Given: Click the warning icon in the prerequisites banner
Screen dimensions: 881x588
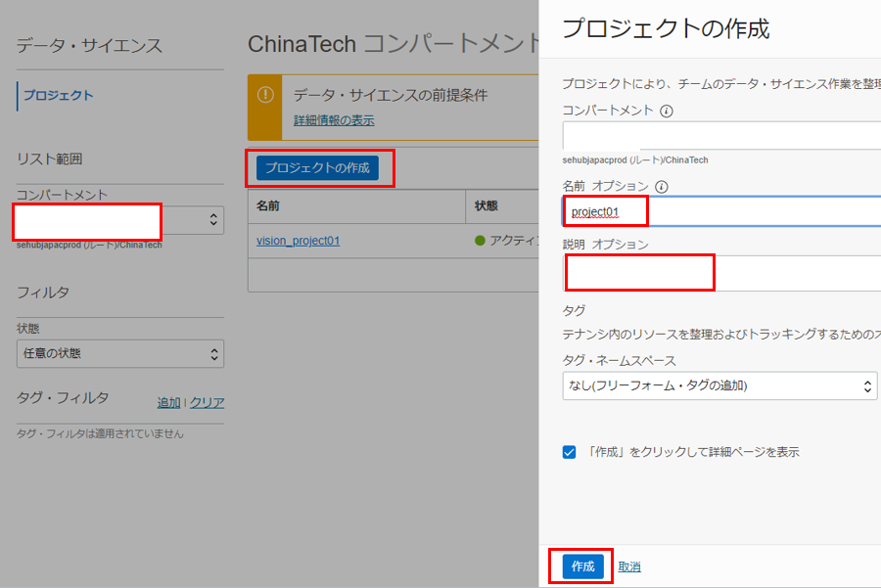Looking at the screenshot, I should point(264,95).
